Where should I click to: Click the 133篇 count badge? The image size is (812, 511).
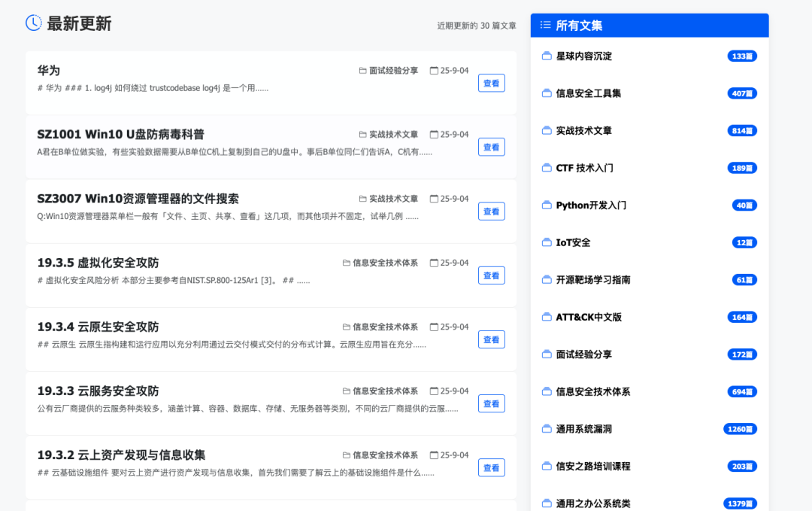point(742,56)
